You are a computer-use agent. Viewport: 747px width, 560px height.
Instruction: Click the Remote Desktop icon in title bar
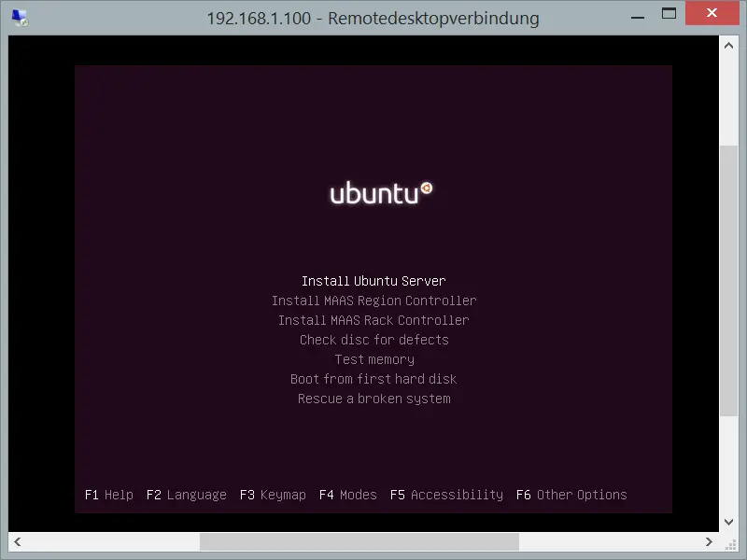(20, 18)
